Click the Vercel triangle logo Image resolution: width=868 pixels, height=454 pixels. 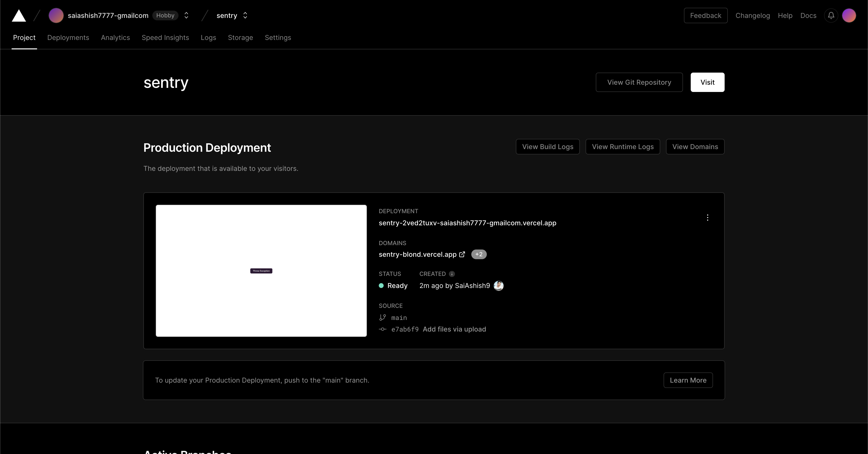(19, 15)
